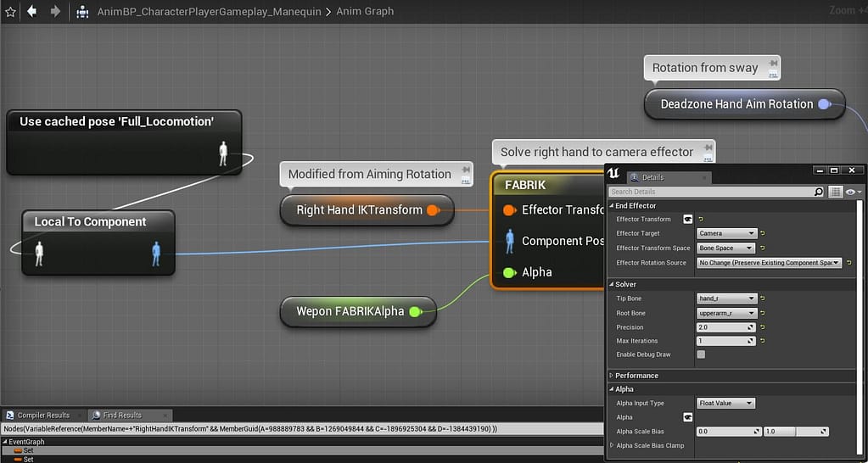The height and width of the screenshot is (463, 868).
Task: Click the search magnifier icon in Details panel
Action: click(x=819, y=192)
